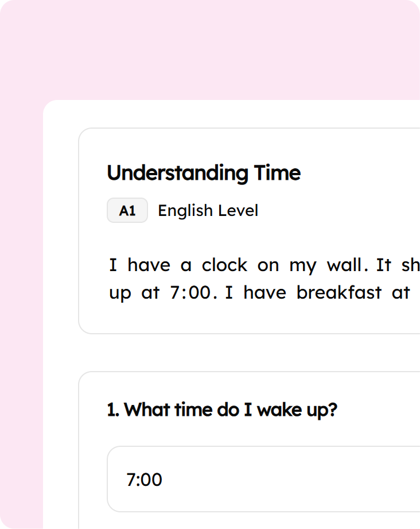Click the word 'It' in the passage

(x=384, y=265)
